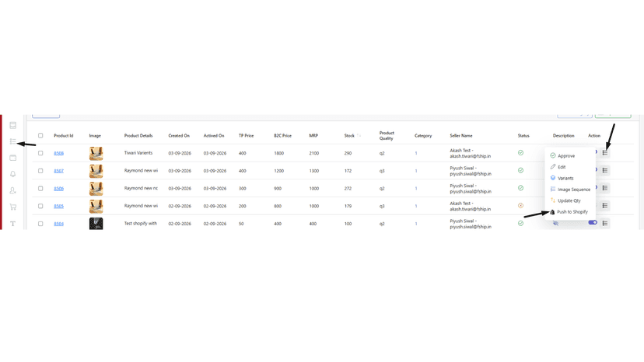The image size is (644, 362).
Task: Open category link 1 for product 8508
Action: (x=416, y=153)
